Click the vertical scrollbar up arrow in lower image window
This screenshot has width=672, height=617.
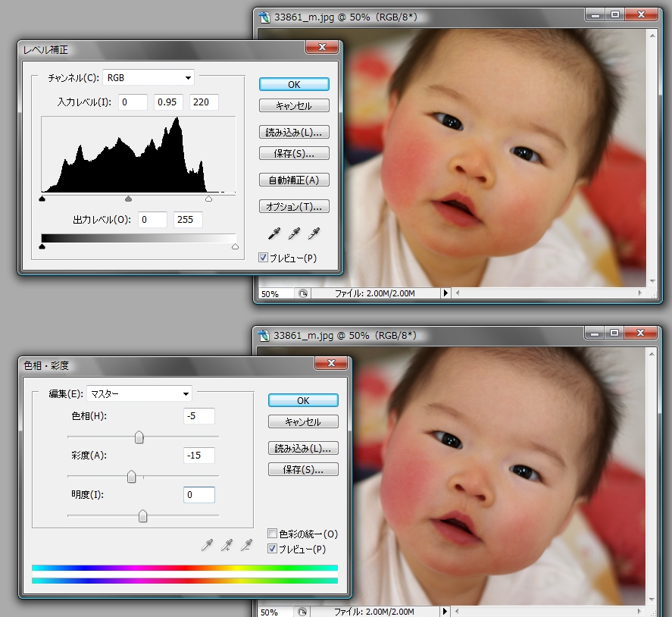652,354
